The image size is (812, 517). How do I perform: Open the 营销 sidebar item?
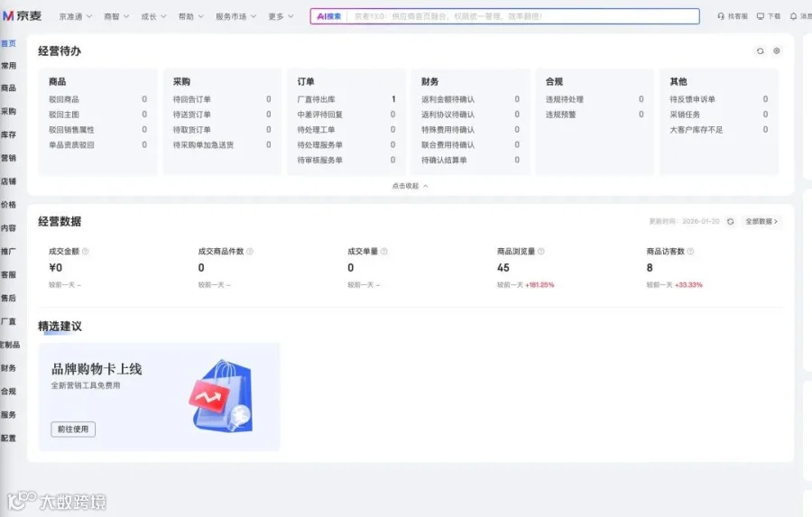(x=8, y=158)
